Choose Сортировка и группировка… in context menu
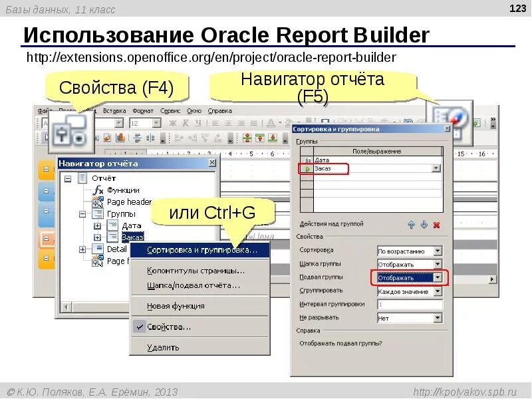Image resolution: width=532 pixels, height=399 pixels. (200, 251)
